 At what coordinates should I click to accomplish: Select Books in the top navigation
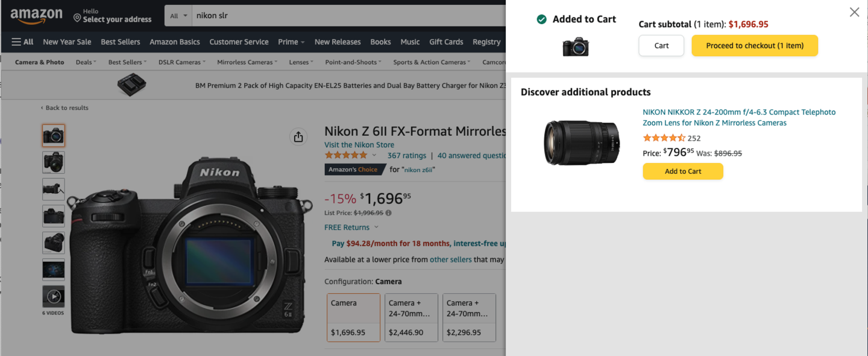tap(380, 42)
